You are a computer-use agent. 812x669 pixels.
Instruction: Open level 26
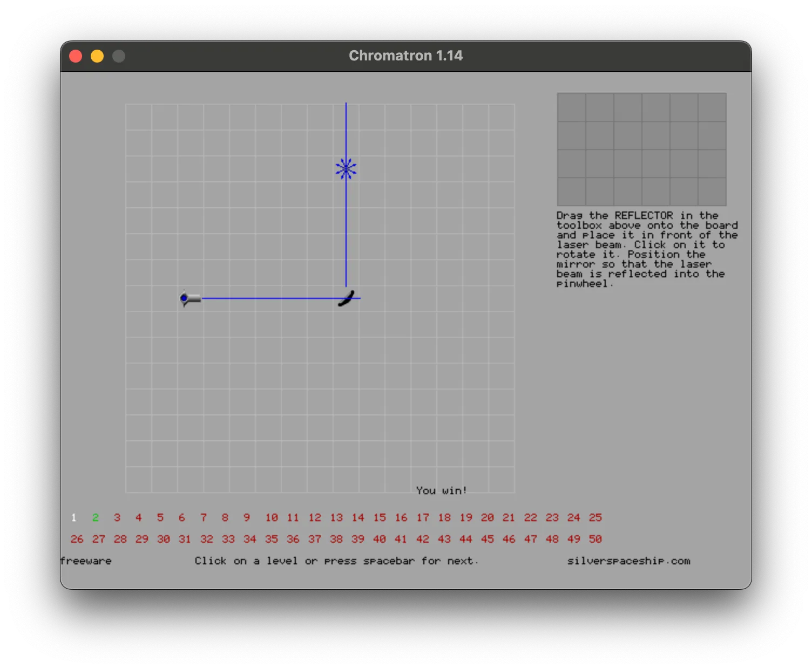[x=77, y=540]
